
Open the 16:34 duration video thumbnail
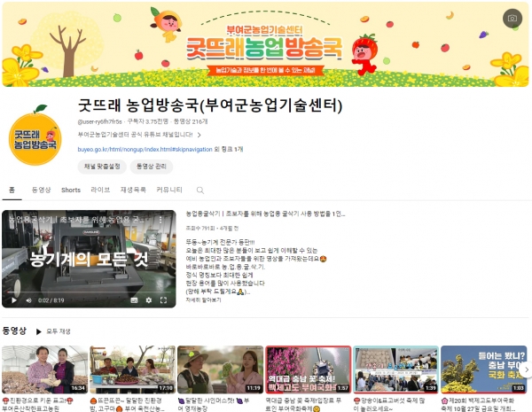coord(43,369)
